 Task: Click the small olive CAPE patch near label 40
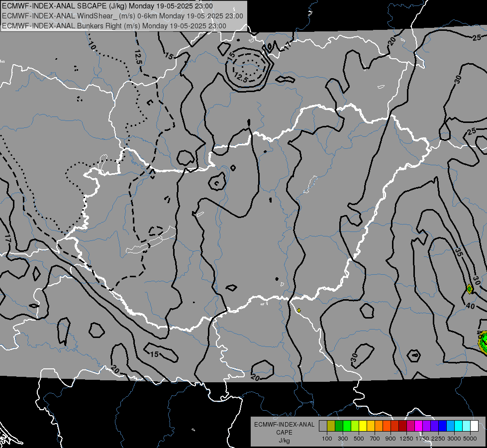tap(469, 289)
